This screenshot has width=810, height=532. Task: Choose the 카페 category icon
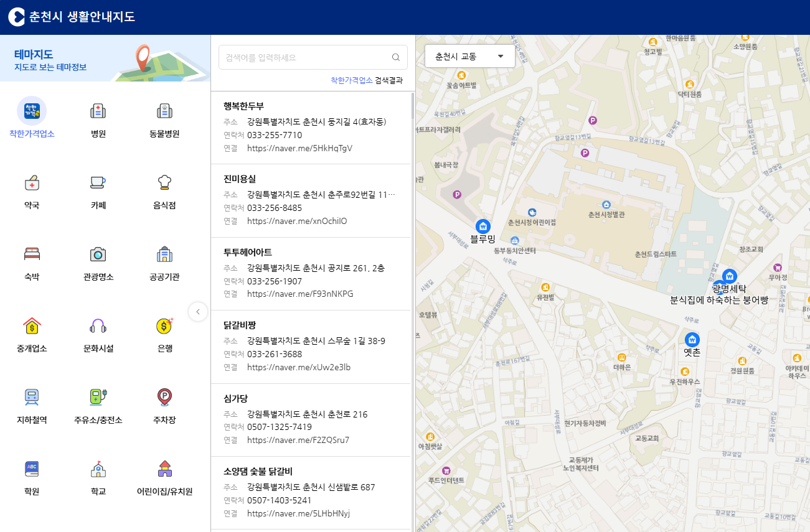(x=98, y=184)
